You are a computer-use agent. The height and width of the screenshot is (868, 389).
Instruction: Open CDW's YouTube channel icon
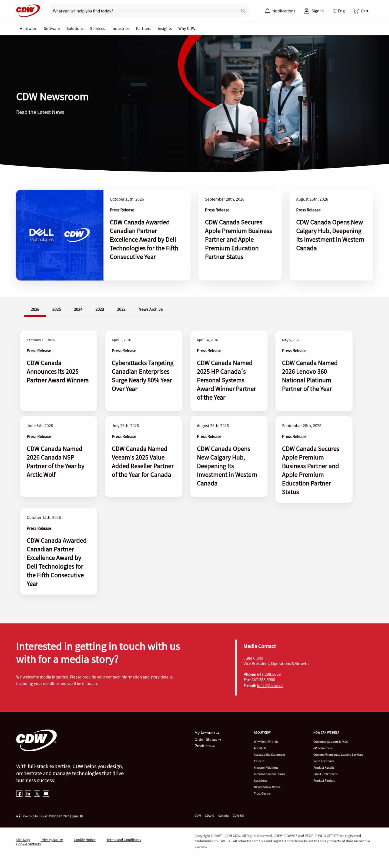tap(46, 793)
